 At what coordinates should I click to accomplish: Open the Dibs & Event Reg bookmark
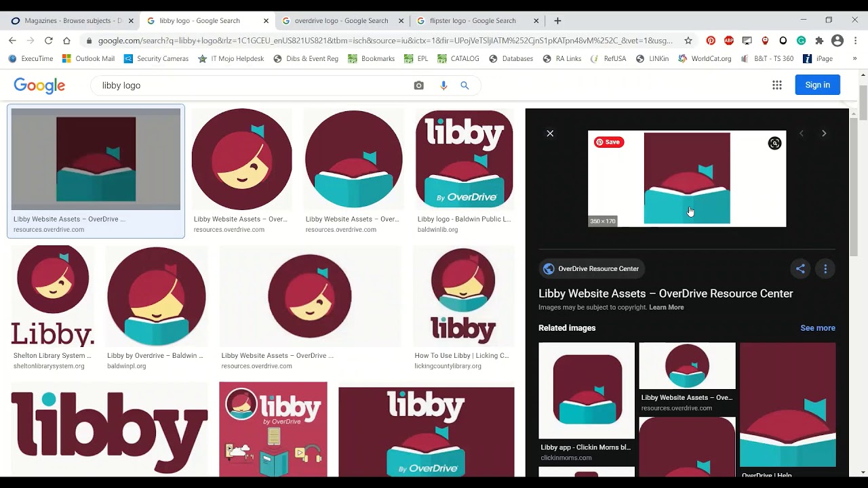[305, 58]
